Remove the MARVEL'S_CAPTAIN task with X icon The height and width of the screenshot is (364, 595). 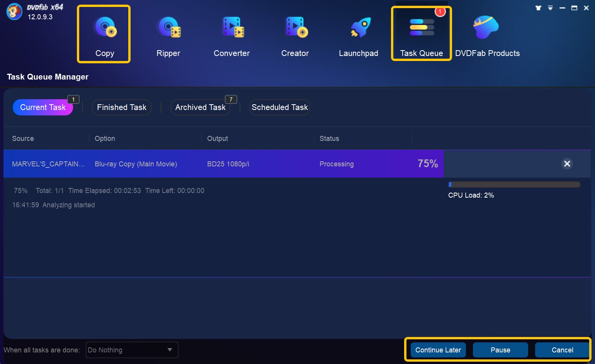point(567,164)
